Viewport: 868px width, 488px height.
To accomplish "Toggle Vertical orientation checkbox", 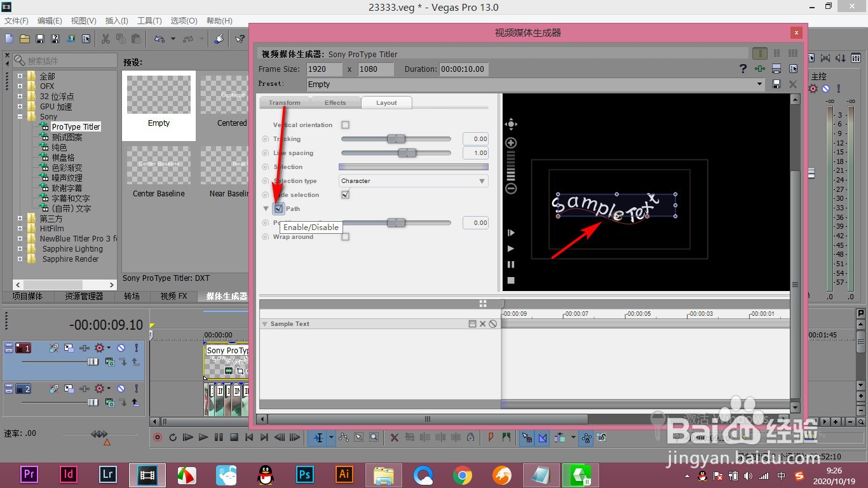I will 345,125.
